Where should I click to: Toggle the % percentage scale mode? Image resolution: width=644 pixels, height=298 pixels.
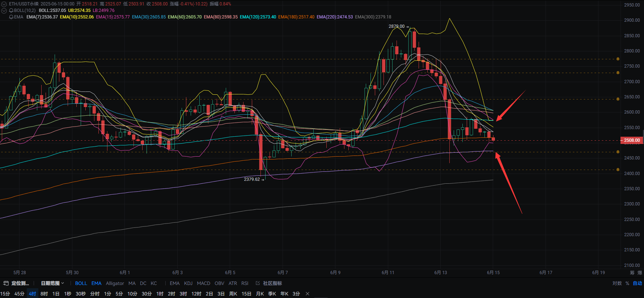pos(627,283)
